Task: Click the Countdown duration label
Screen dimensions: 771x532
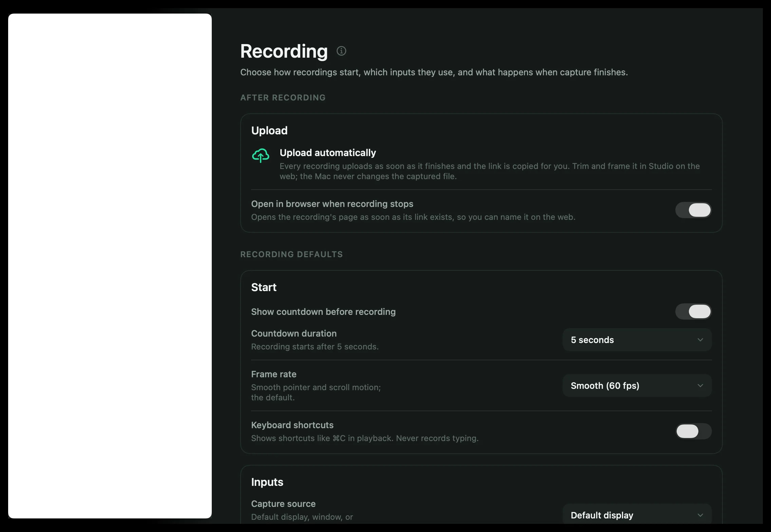Action: (x=294, y=334)
